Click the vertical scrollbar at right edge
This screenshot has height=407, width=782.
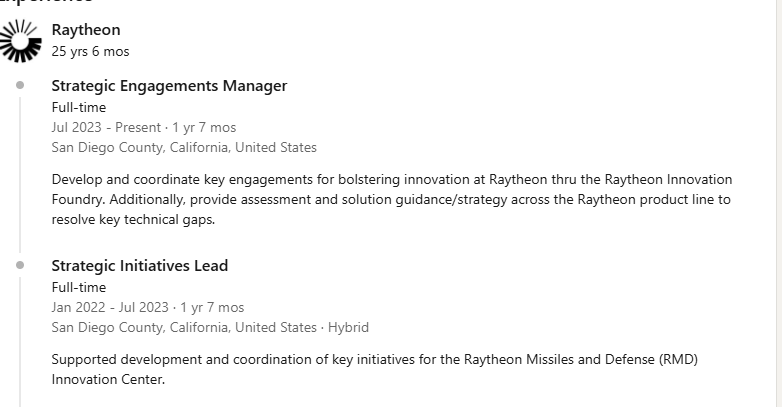[779, 204]
